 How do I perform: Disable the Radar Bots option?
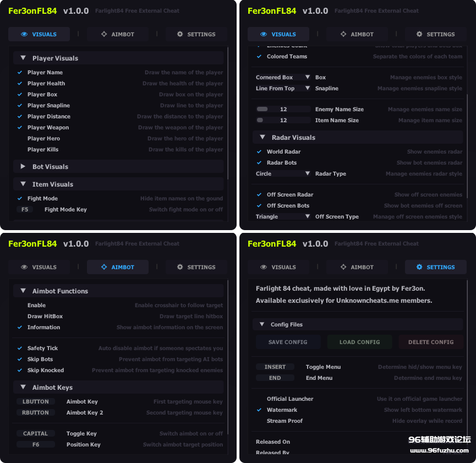[259, 162]
